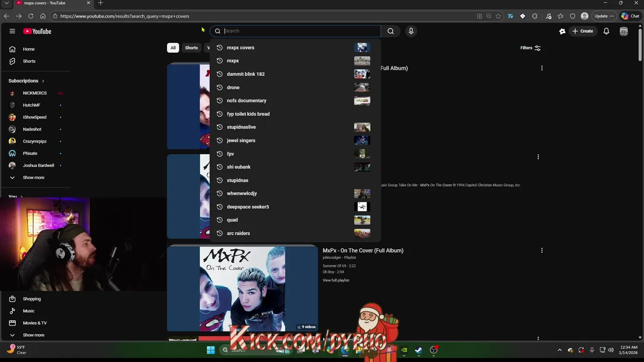The width and height of the screenshot is (644, 362).
Task: Click View full playlist link
Action: pos(336,280)
